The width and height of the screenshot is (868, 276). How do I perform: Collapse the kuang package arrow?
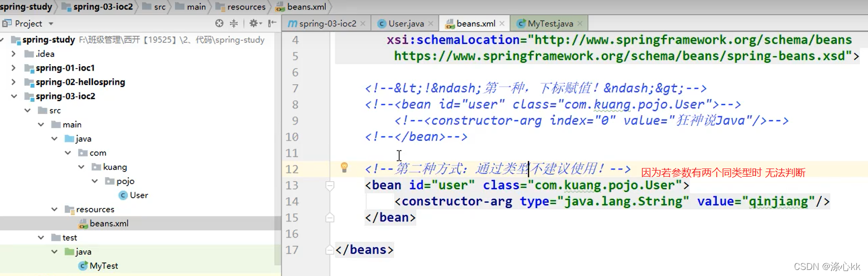(81, 167)
